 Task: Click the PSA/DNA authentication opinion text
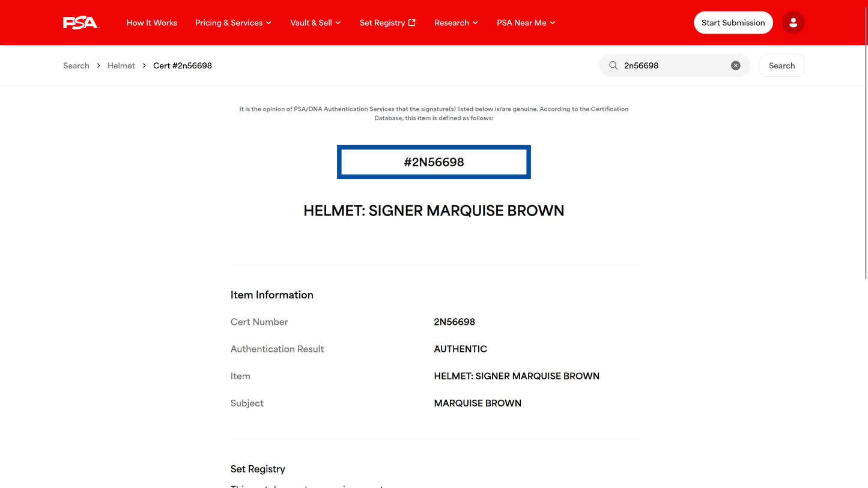point(434,113)
